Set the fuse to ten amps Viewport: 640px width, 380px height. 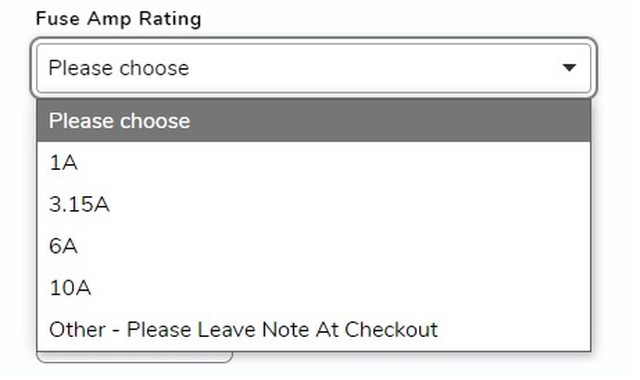(313, 288)
